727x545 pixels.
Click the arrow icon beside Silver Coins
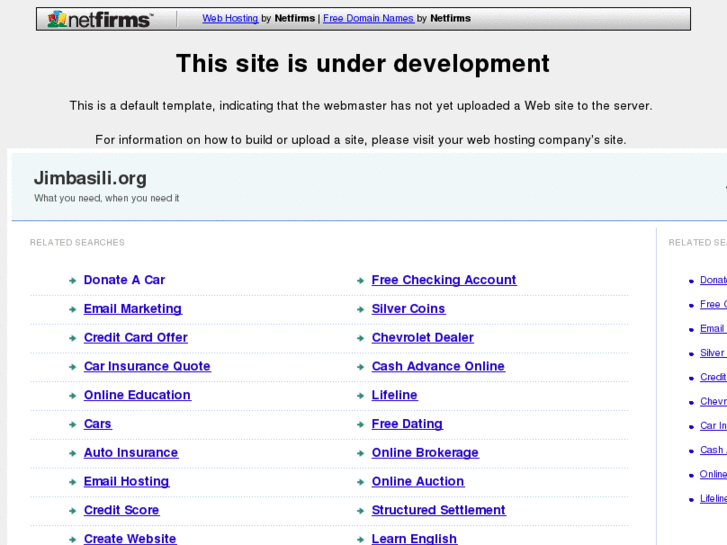click(x=360, y=309)
